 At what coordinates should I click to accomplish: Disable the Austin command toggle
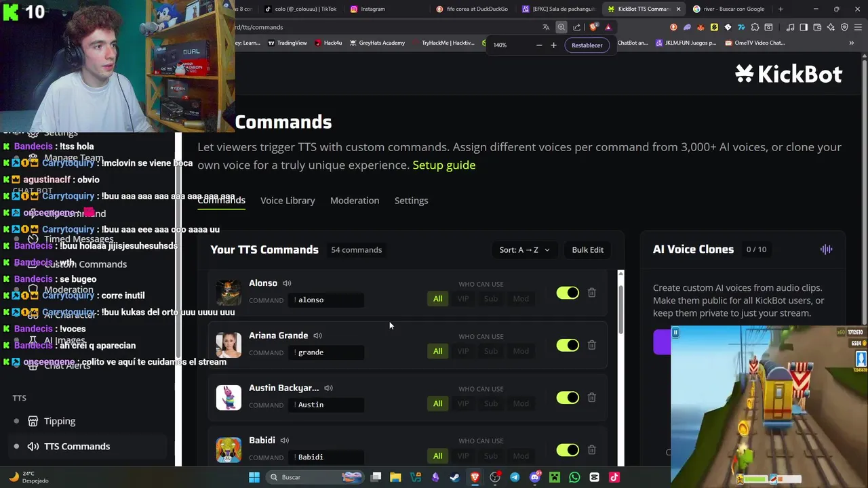568,397
